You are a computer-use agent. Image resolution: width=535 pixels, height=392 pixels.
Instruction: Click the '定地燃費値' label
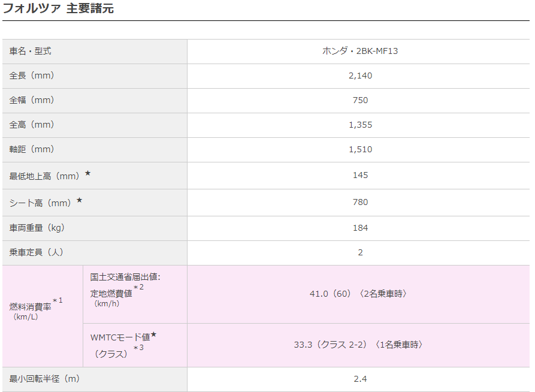point(111,294)
